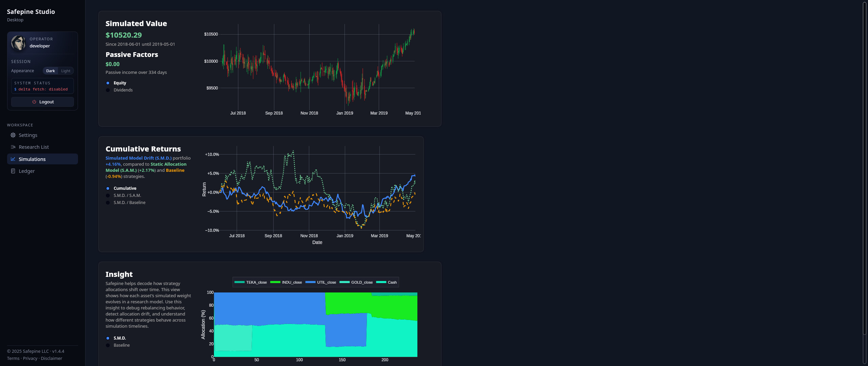Open Ledger using its sidebar icon
This screenshot has width=868, height=366.
[x=13, y=171]
